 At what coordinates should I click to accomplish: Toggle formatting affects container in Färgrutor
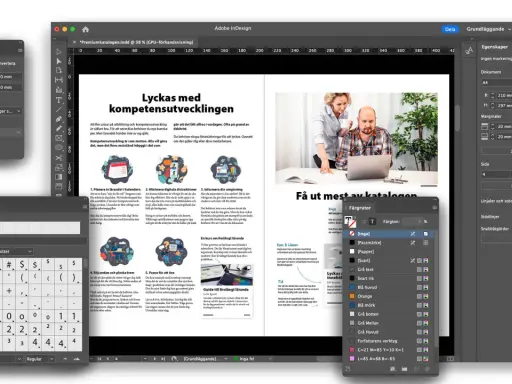pyautogui.click(x=364, y=221)
